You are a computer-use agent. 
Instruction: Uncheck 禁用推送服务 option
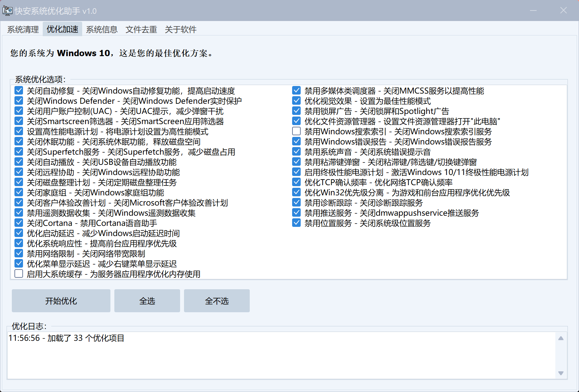pyautogui.click(x=296, y=213)
